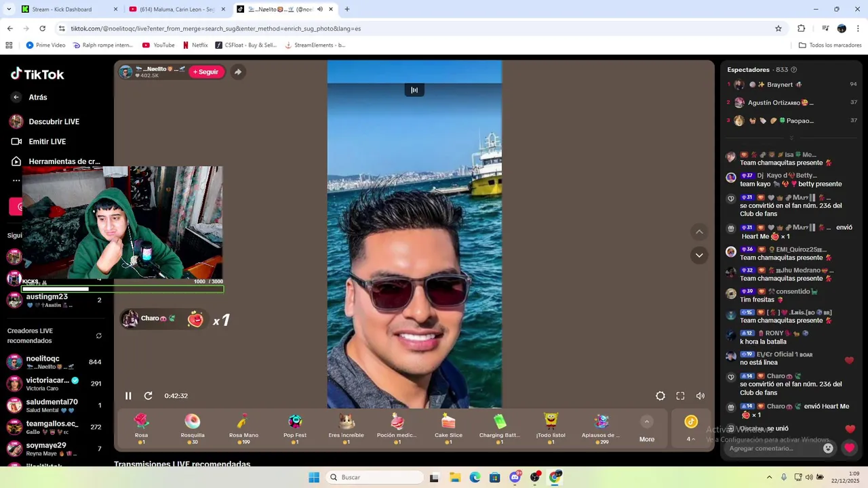Open Chrome extensions puzzle icon

point(802,28)
